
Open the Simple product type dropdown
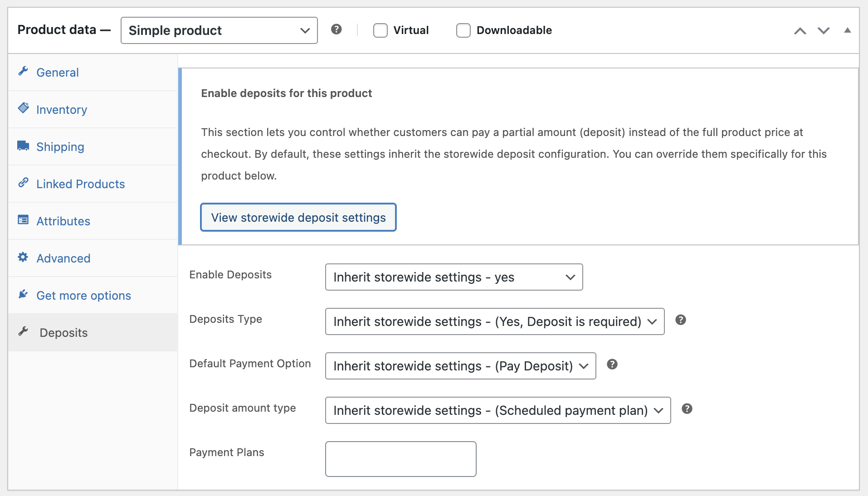[219, 30]
